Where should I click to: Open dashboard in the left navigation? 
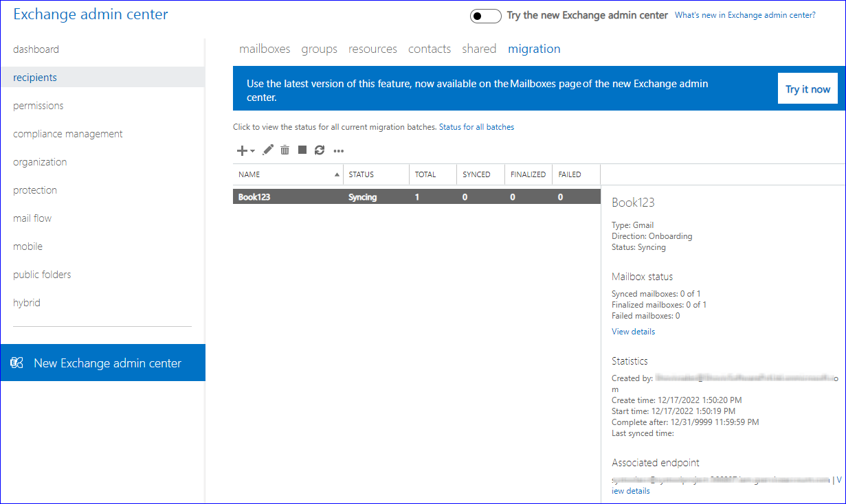(x=36, y=49)
